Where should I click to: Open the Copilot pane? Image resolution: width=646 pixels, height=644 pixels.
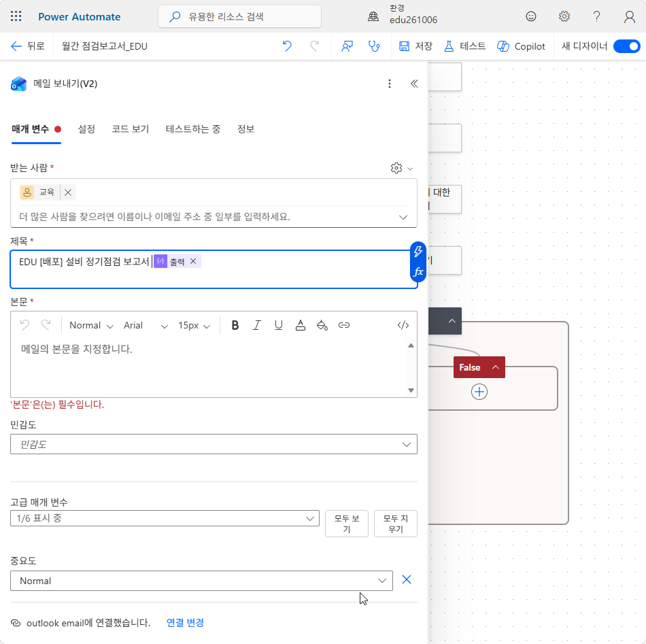click(521, 46)
